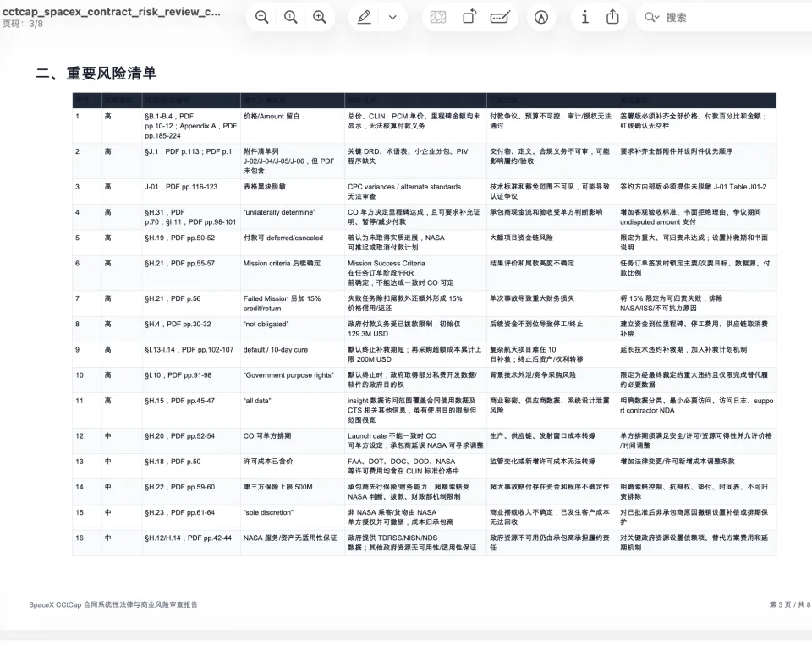This screenshot has width=812, height=645.
Task: Click the zoom out magnifier icon
Action: pos(262,17)
